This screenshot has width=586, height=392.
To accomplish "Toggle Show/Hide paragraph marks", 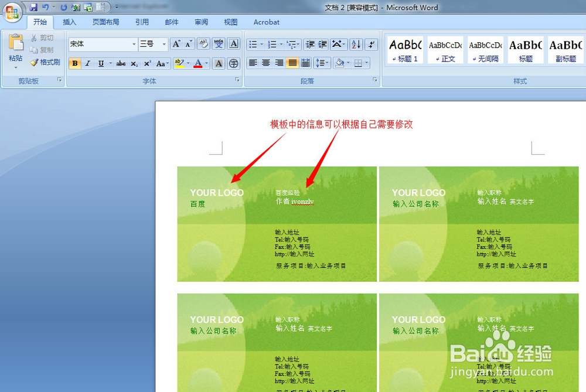I will [372, 45].
